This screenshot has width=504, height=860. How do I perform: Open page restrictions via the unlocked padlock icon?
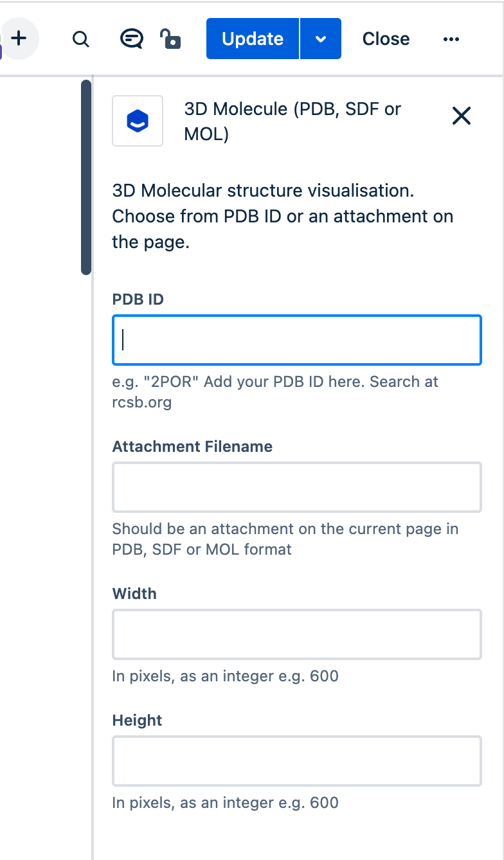point(170,39)
